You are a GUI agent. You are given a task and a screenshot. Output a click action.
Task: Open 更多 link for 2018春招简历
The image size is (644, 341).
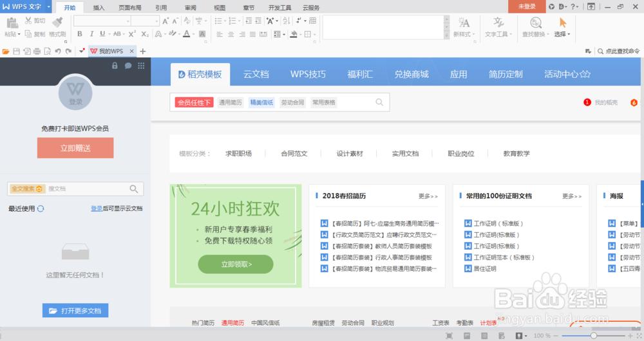point(428,196)
